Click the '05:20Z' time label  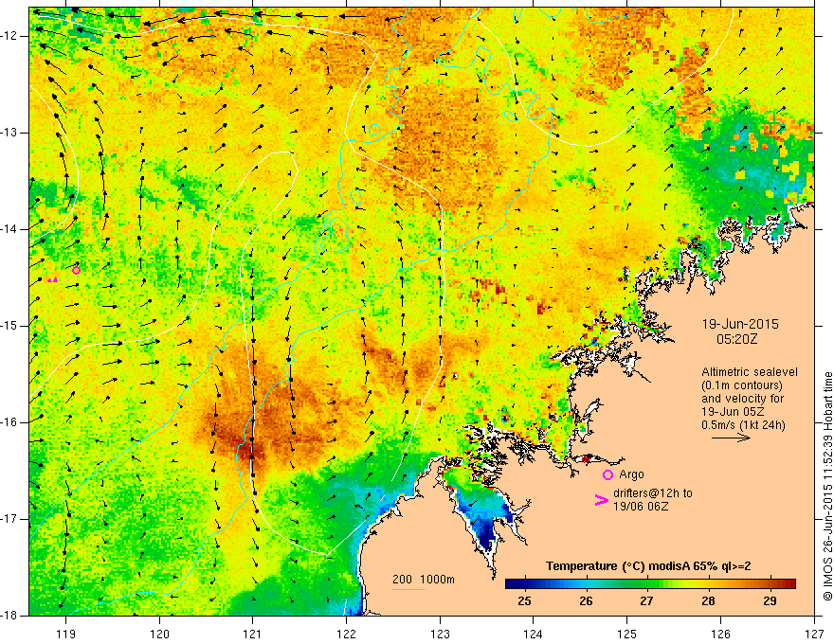click(x=736, y=339)
